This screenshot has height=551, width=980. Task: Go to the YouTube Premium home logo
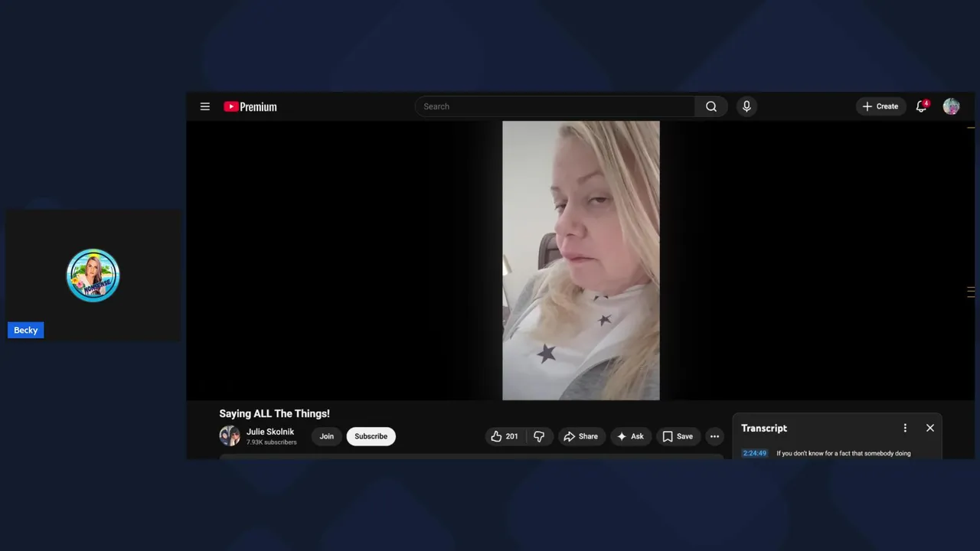[250, 106]
